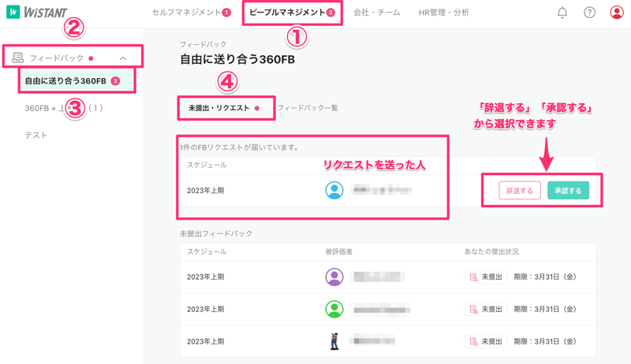This screenshot has width=631, height=364.
Task: Open the help question mark icon
Action: (x=589, y=13)
